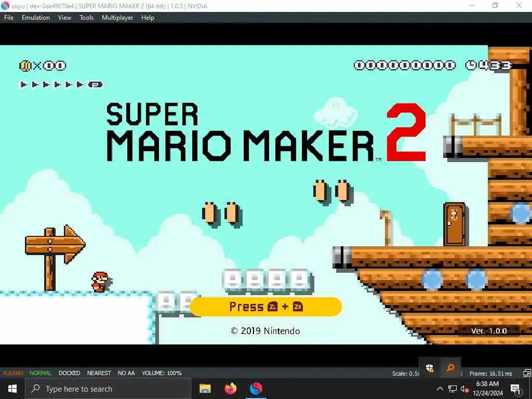Click the VOLUME: 100% status control
Image resolution: width=532 pixels, height=399 pixels.
(162, 373)
